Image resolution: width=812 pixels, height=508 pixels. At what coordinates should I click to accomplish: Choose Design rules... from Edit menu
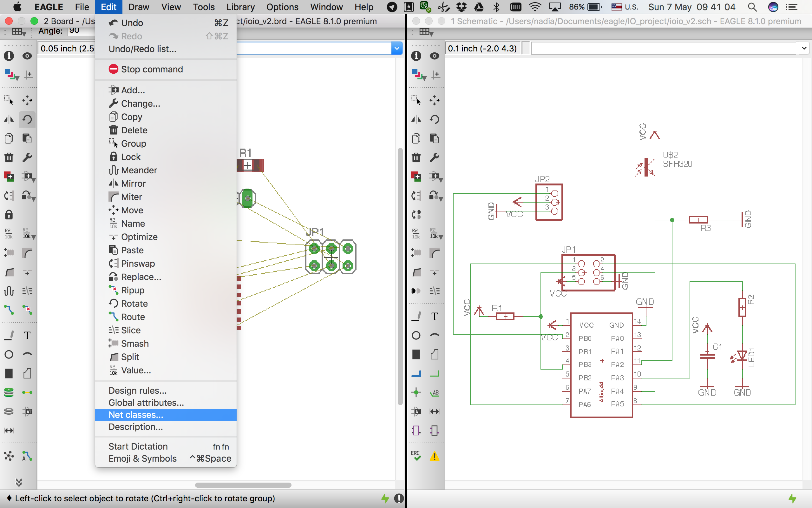tap(166, 391)
